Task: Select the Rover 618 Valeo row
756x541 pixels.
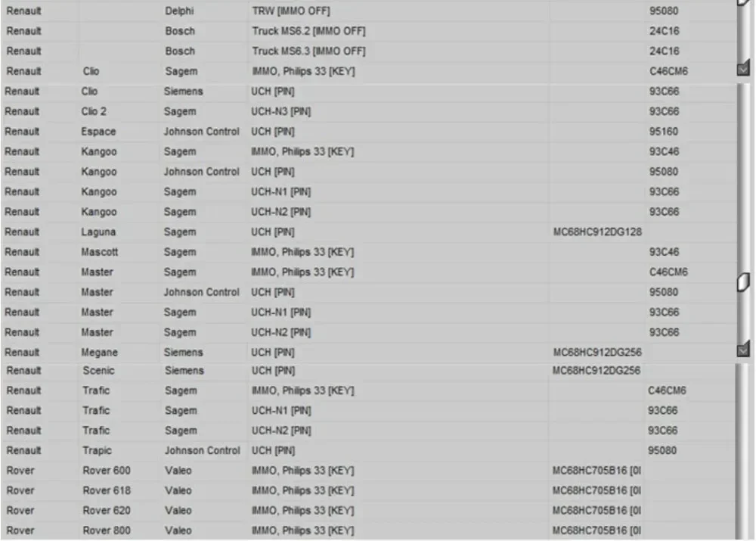Action: pos(368,491)
